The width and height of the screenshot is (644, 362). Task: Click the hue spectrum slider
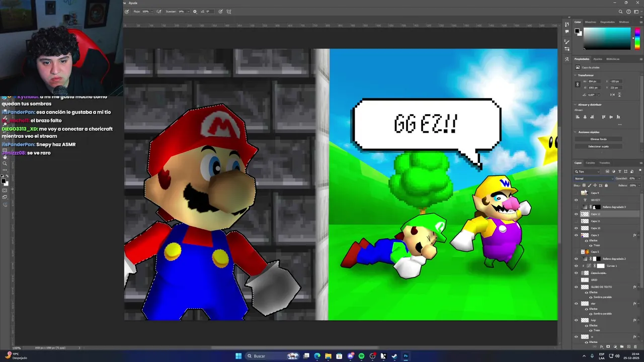637,38
